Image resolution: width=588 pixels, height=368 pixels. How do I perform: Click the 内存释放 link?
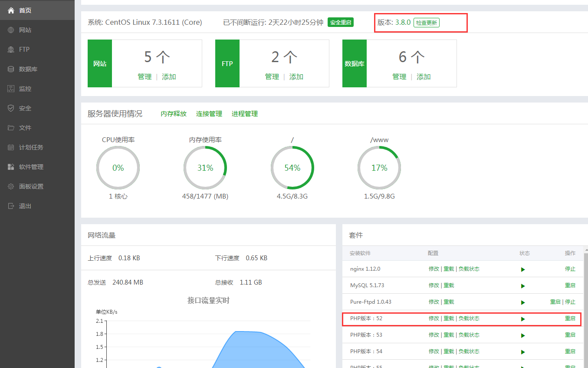click(x=174, y=114)
